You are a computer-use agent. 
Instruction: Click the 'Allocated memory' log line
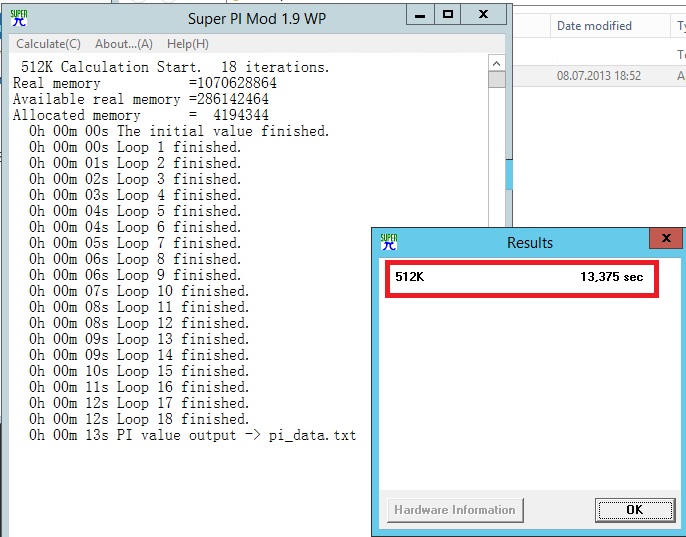141,115
